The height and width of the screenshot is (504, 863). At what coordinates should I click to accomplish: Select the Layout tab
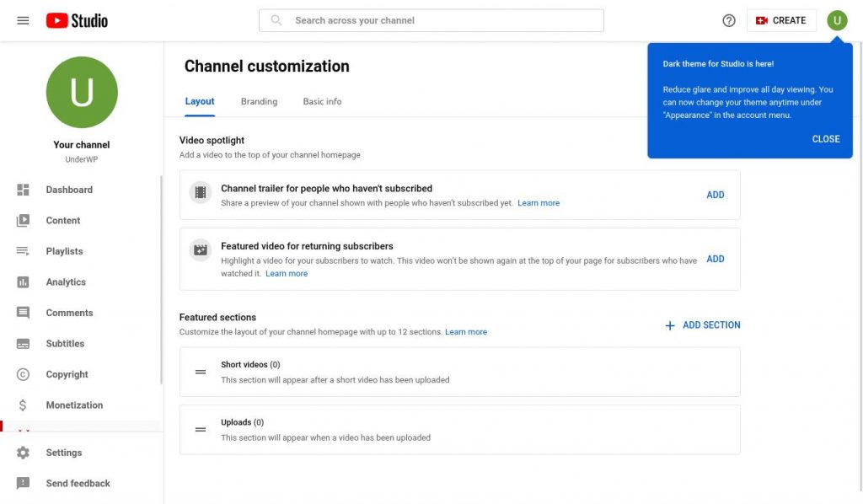point(199,102)
